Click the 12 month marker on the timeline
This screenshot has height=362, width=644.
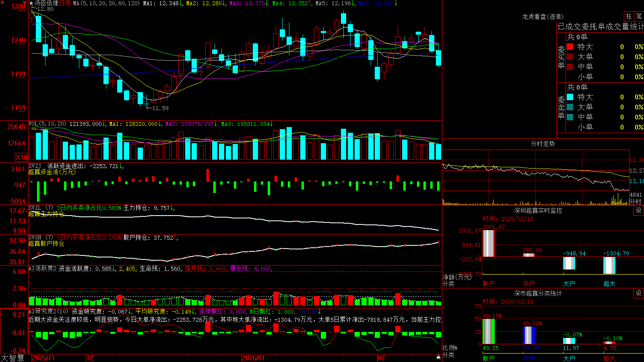(x=90, y=358)
